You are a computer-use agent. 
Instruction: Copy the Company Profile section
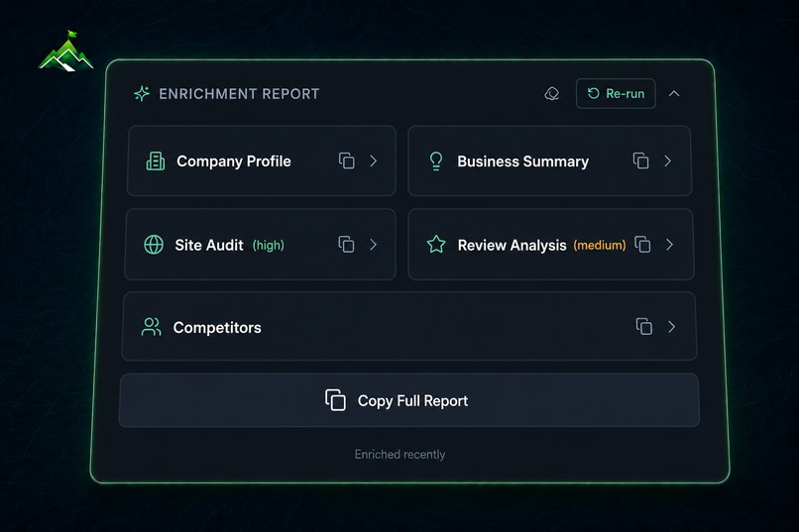pos(347,160)
